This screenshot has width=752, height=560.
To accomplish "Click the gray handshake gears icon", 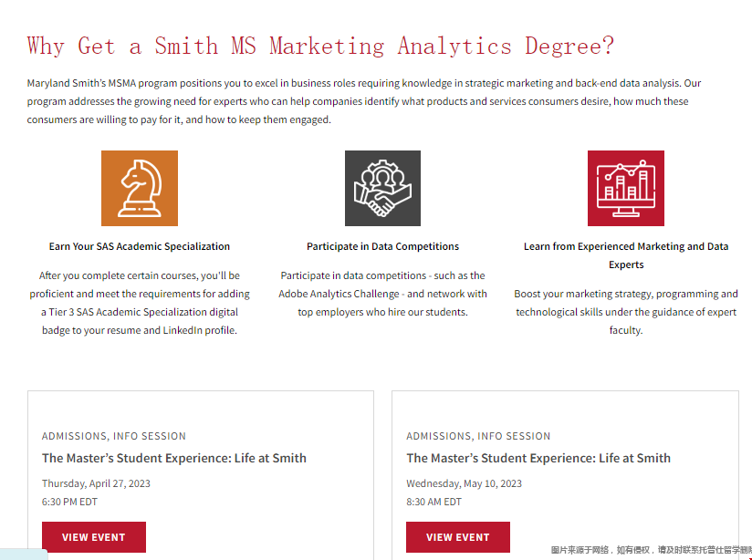I will click(382, 188).
